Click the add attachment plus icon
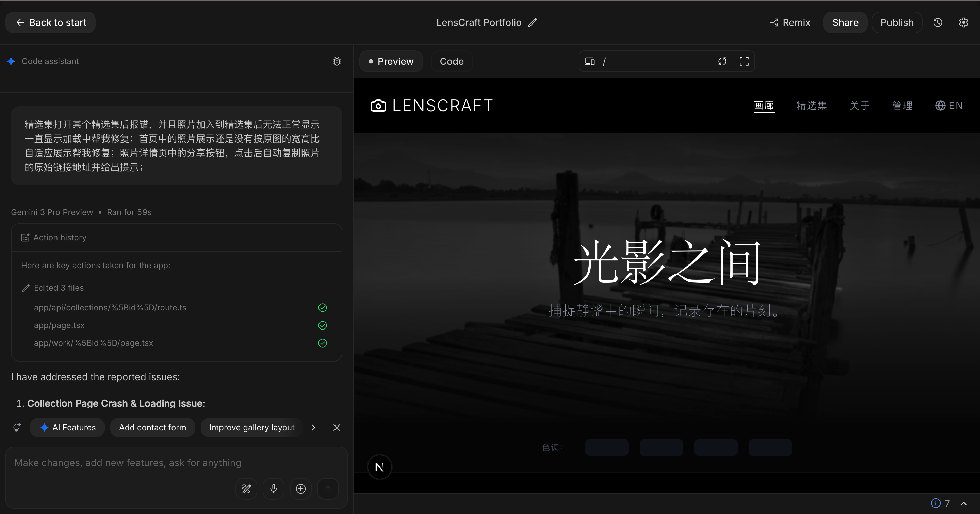980x514 pixels. coord(300,488)
